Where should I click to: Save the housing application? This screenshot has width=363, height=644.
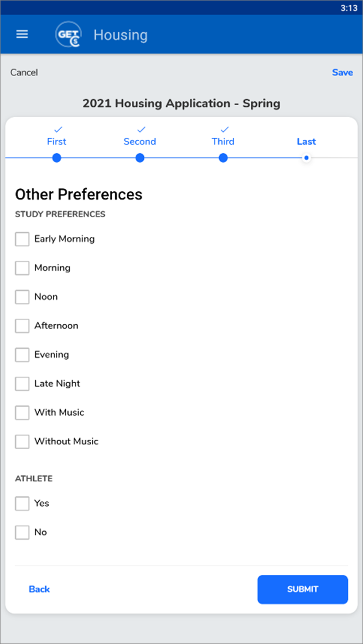point(342,73)
